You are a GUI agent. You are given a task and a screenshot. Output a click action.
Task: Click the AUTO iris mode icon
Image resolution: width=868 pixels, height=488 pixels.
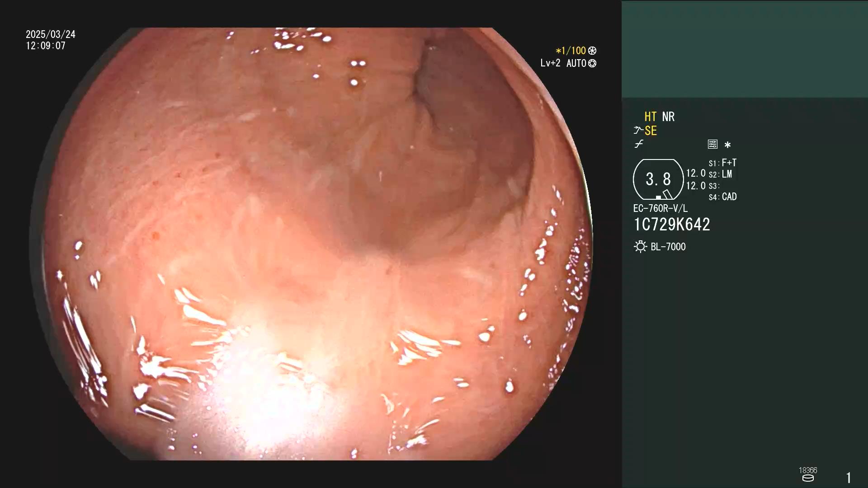coord(592,63)
